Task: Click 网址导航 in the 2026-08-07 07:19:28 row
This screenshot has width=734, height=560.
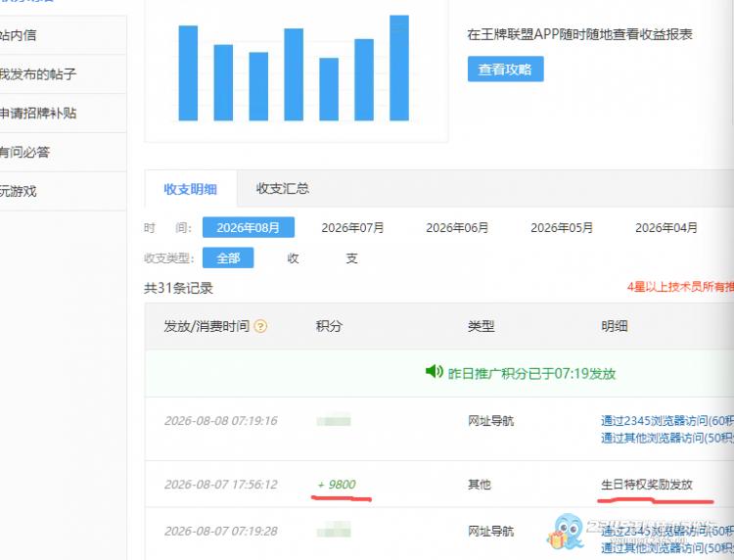Action: click(490, 531)
